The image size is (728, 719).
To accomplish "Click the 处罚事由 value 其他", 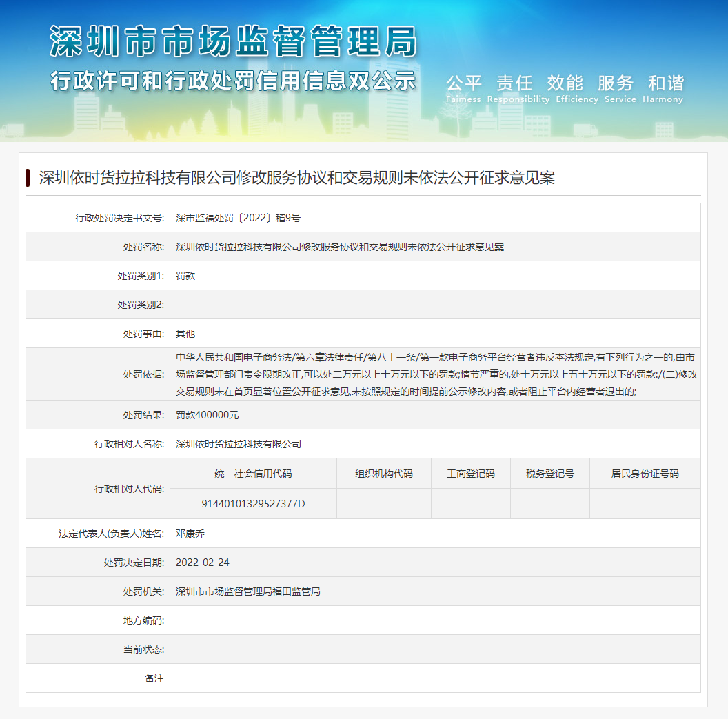I will (185, 333).
